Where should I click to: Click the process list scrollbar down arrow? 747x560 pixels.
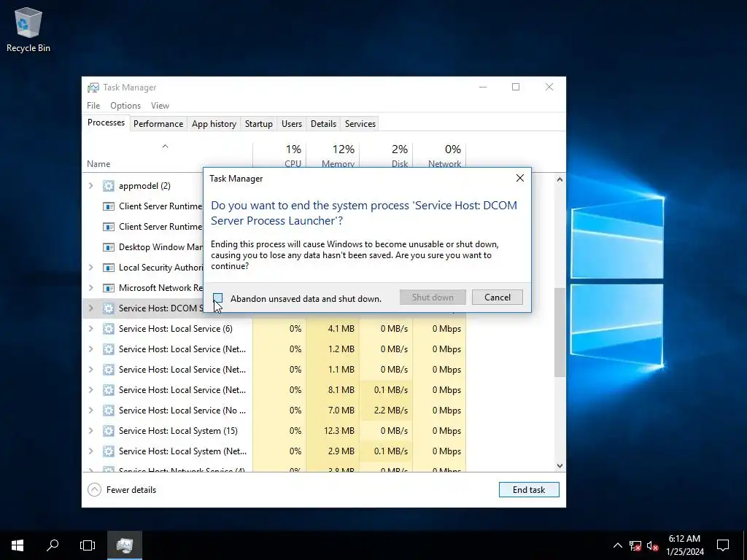560,466
